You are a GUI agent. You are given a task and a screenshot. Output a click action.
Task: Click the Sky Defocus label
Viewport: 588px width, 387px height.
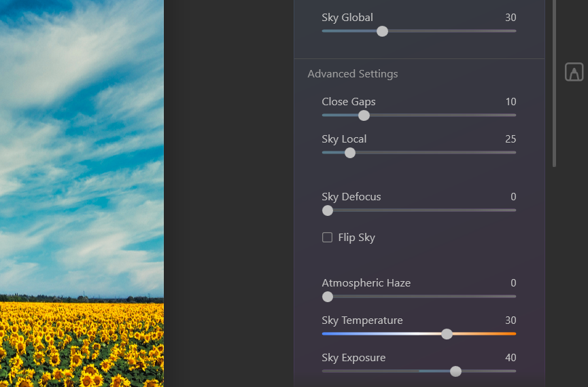pos(351,197)
